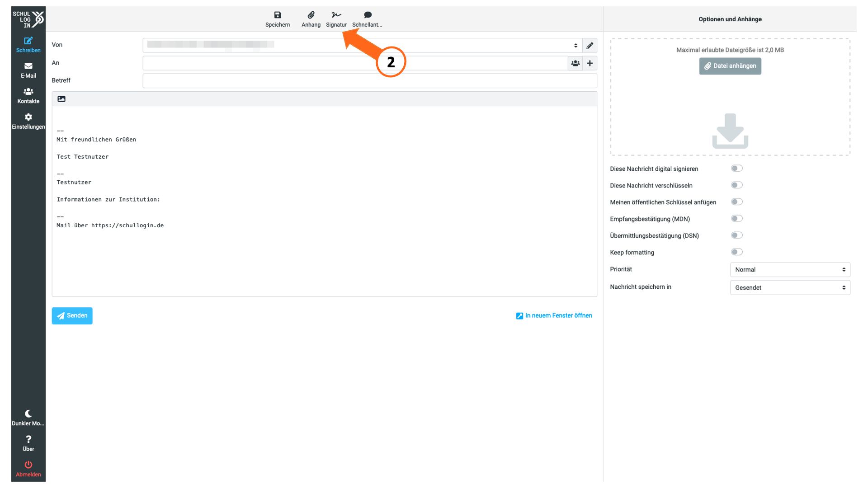
Task: Click the Senden button
Action: click(x=72, y=316)
